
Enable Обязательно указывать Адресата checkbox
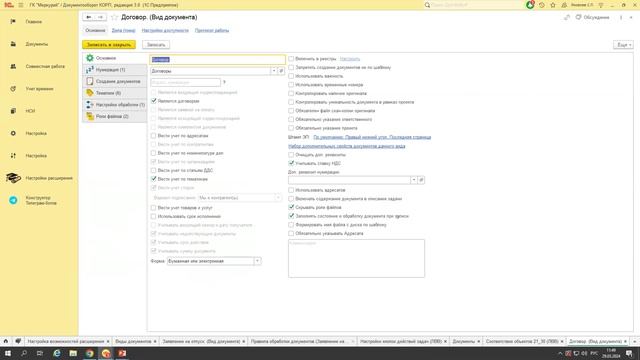click(x=291, y=233)
